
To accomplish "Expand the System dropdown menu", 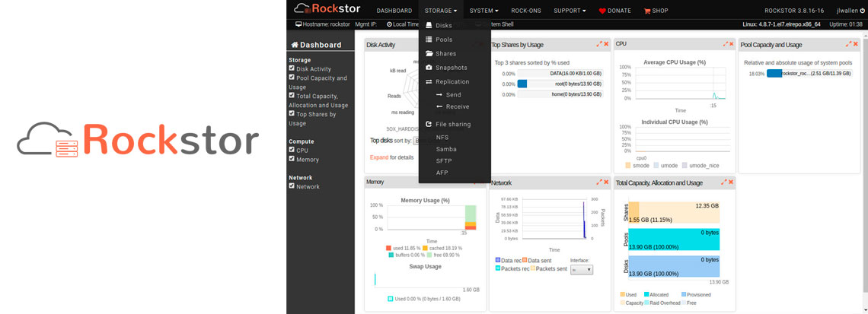I will pos(483,11).
